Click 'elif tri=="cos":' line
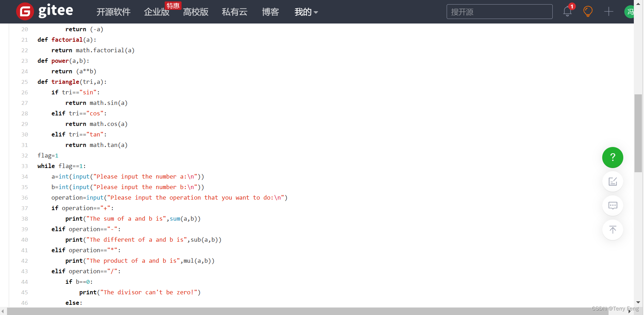This screenshot has height=315, width=644. point(79,114)
